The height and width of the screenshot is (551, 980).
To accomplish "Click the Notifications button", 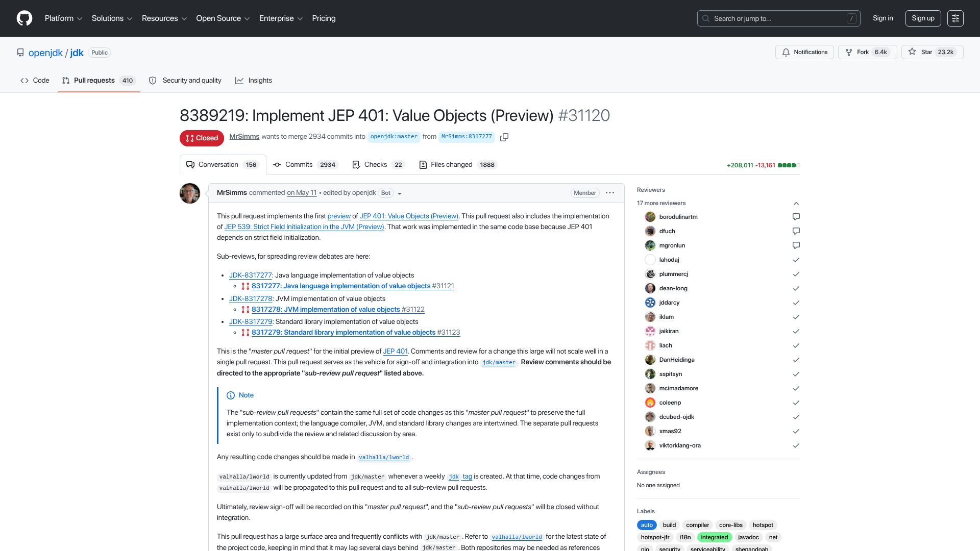I will click(805, 52).
